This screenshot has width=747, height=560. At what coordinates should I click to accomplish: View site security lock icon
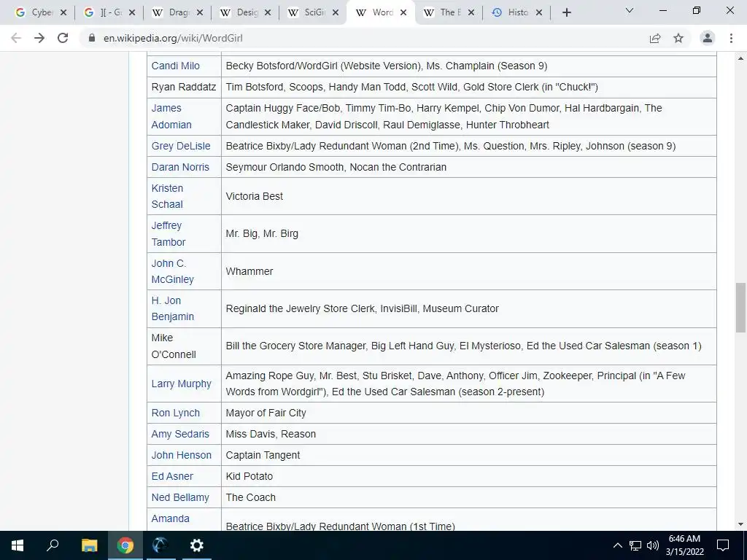(92, 38)
